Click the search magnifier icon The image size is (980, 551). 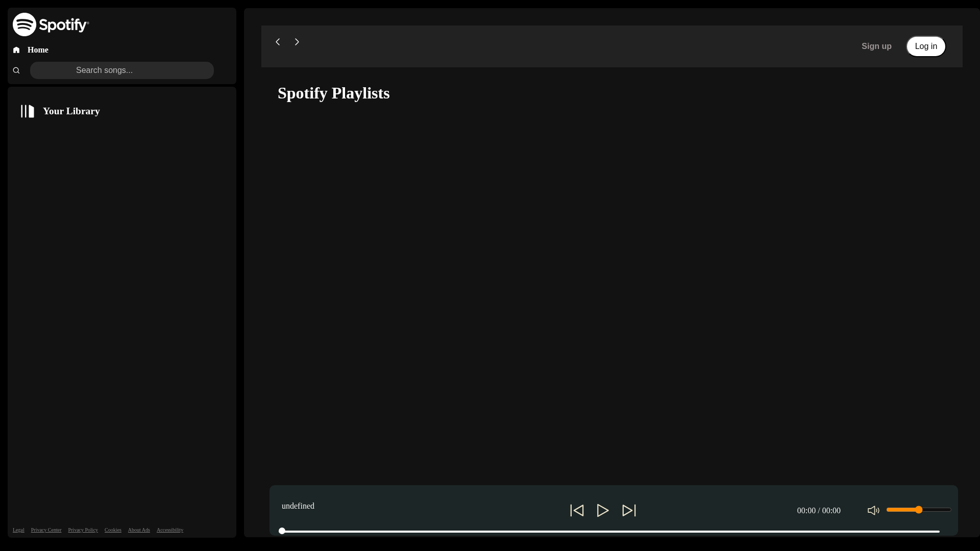[16, 70]
